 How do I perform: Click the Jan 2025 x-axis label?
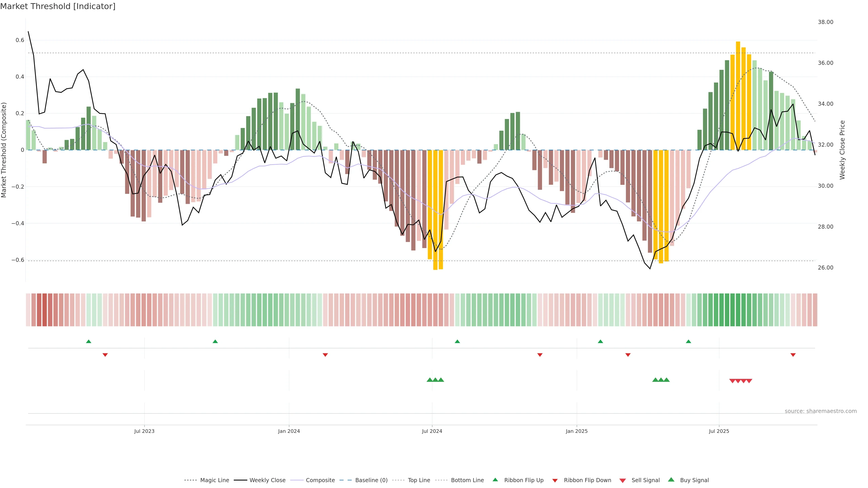[x=577, y=431]
